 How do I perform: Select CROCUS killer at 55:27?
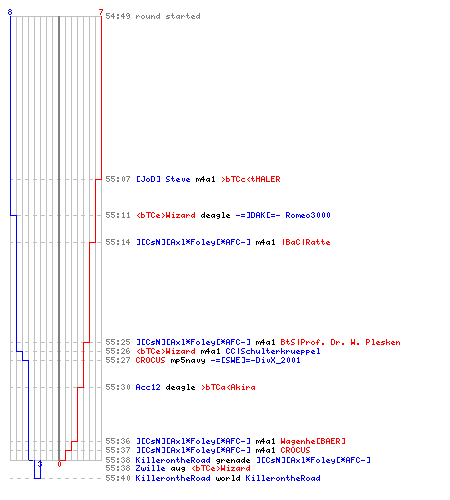pyautogui.click(x=150, y=360)
